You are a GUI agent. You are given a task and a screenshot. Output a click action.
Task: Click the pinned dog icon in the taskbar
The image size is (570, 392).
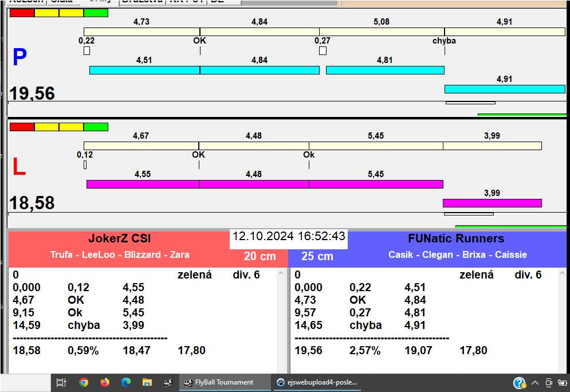(x=168, y=382)
